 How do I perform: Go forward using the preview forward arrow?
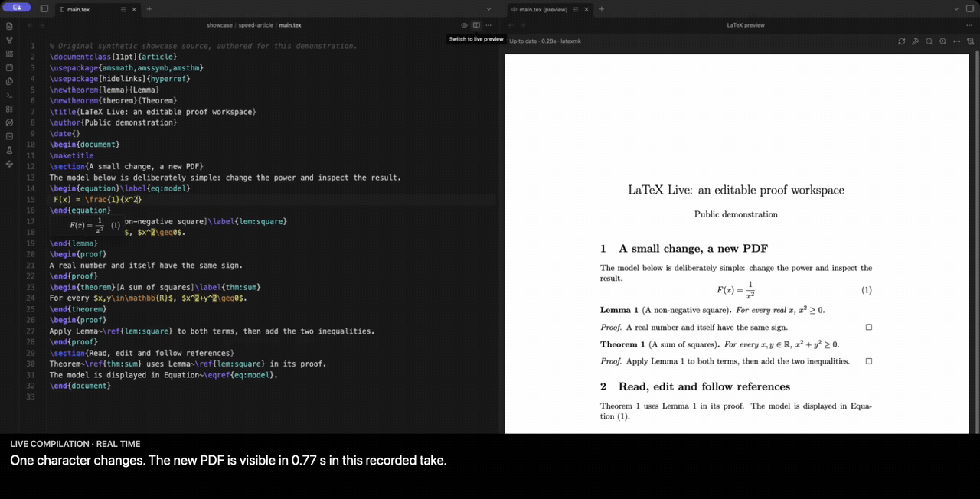tap(524, 25)
